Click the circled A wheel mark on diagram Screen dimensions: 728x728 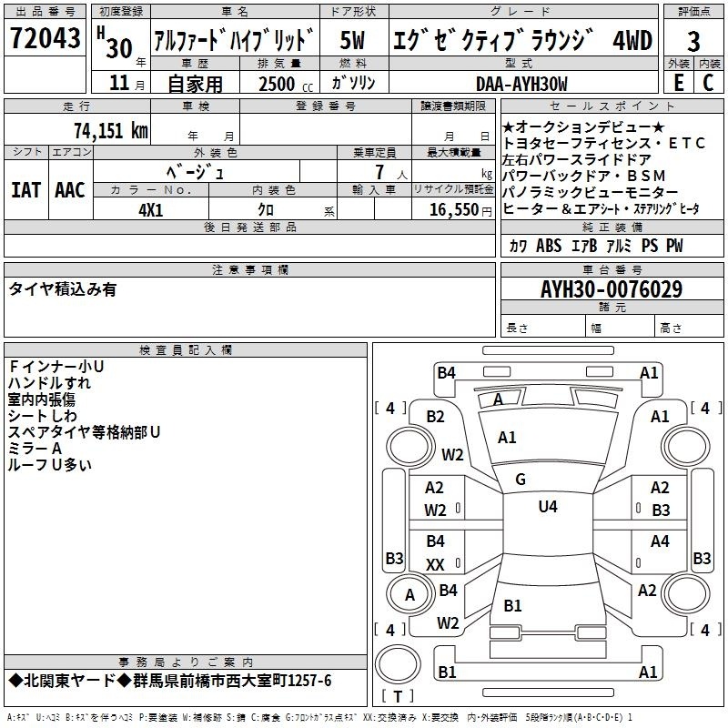pos(409,595)
